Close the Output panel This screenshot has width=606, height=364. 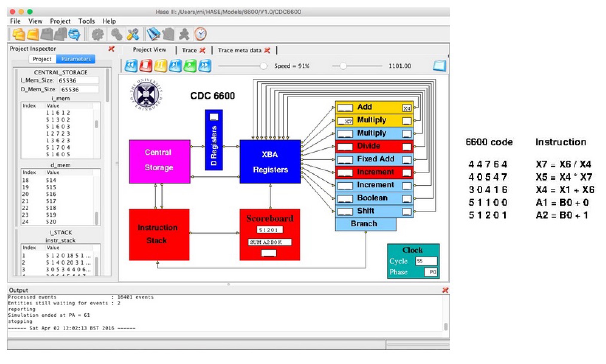(x=445, y=290)
